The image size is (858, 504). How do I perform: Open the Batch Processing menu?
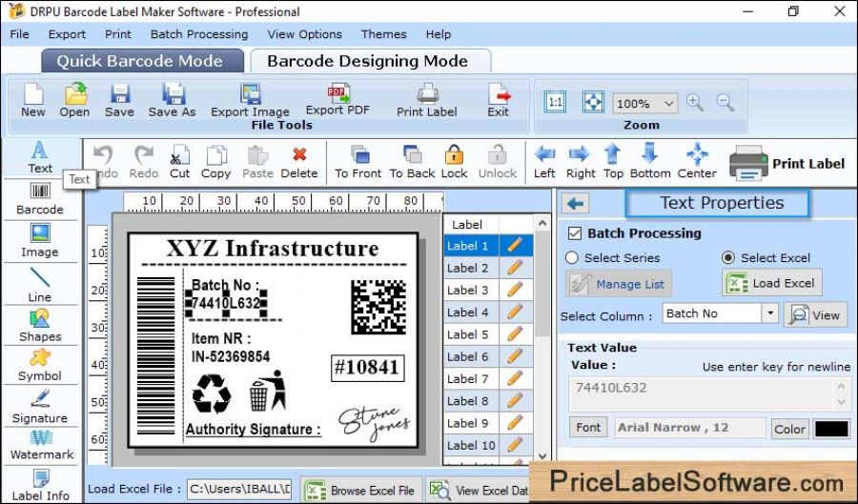(199, 34)
